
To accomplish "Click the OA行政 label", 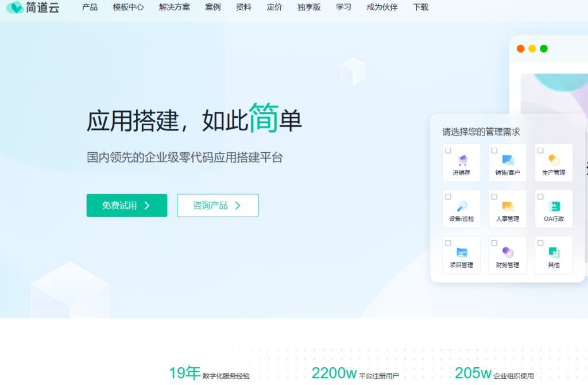I will point(554,219).
